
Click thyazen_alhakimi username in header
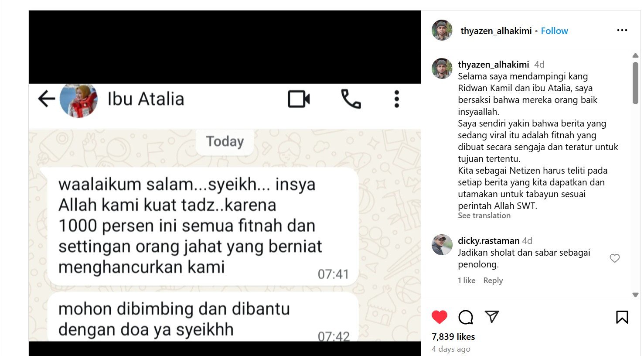[496, 31]
